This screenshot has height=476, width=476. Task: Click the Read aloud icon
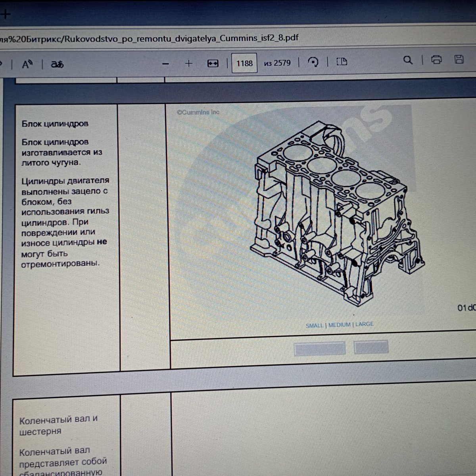point(27,64)
